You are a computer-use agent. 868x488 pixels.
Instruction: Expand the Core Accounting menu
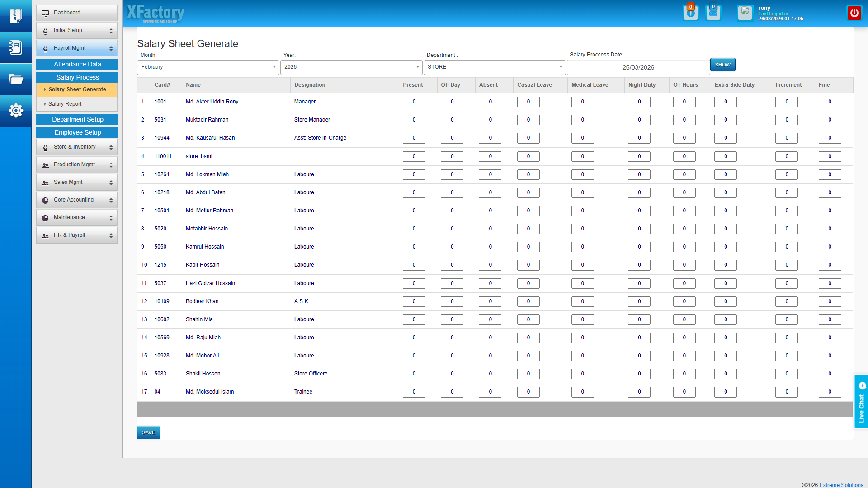(x=77, y=200)
